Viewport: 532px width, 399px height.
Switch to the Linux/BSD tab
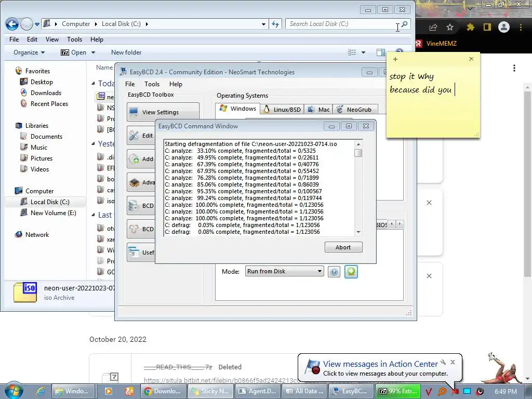tap(282, 109)
